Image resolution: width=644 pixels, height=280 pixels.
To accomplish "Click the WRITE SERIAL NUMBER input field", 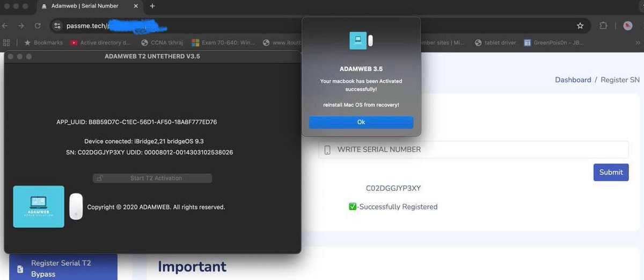I will pos(473,149).
